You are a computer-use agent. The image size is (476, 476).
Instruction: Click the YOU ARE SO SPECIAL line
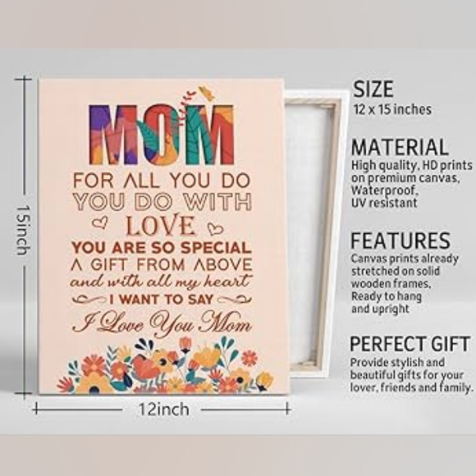162,248
